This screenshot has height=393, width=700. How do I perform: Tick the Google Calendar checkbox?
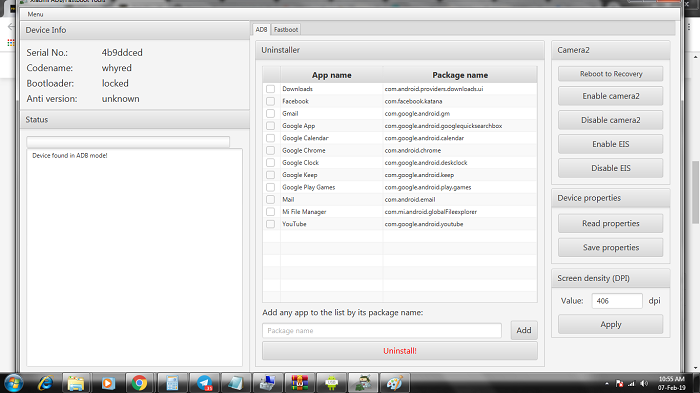click(x=271, y=138)
